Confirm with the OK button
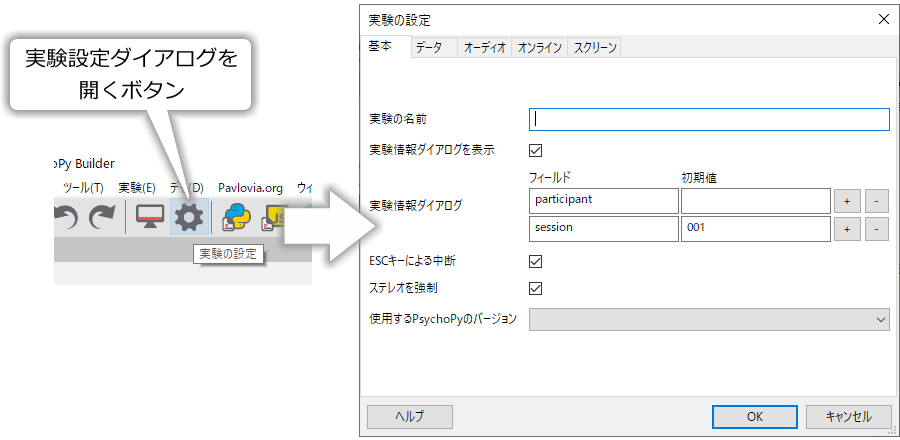900x440 pixels. 755,417
